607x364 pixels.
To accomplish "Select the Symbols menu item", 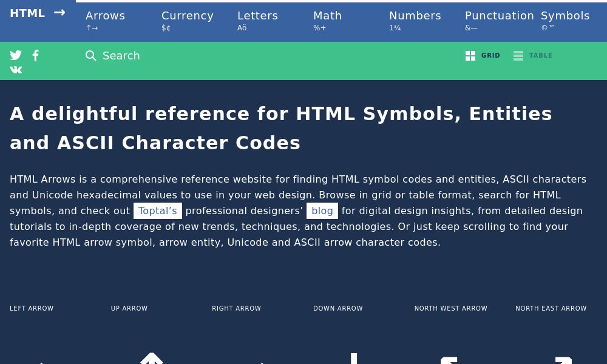I will tap(565, 20).
